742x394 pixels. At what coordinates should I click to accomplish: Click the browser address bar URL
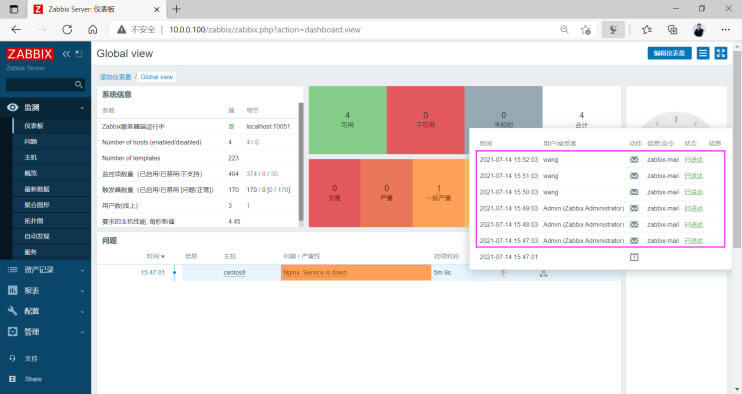click(265, 30)
